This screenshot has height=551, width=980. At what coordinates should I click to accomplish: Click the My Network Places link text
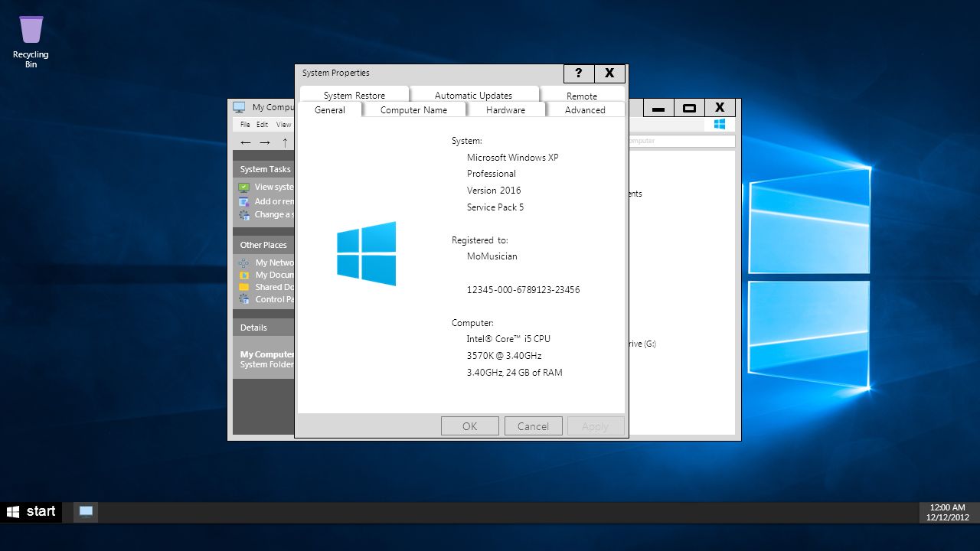(275, 262)
